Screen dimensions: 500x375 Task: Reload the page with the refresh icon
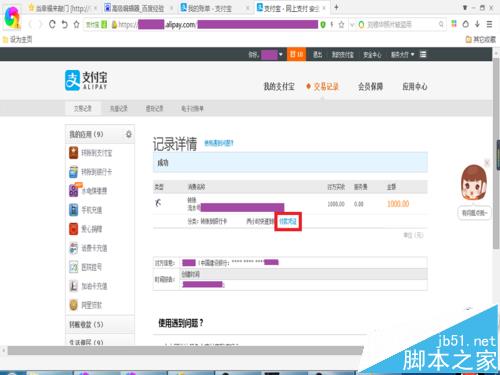[52, 24]
